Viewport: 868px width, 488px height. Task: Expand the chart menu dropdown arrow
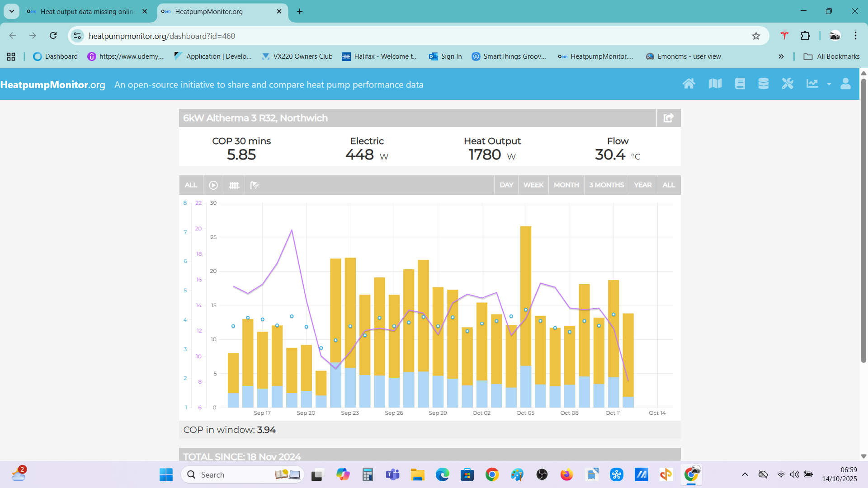tap(829, 84)
